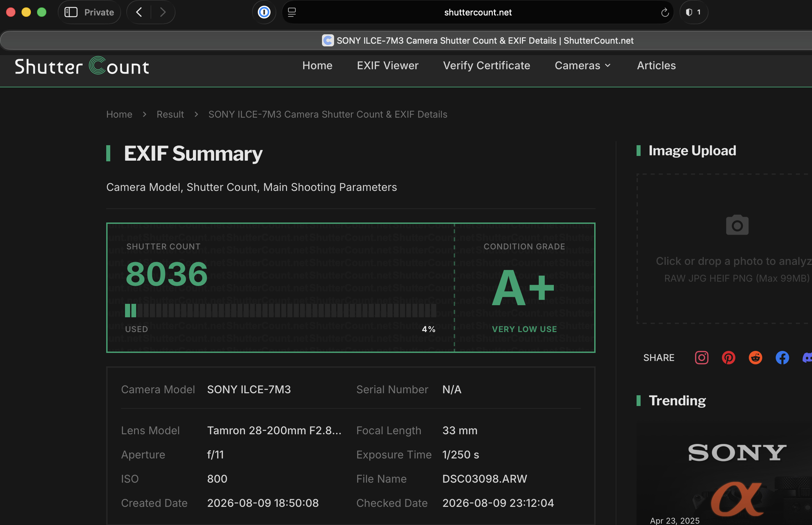812x525 pixels.
Task: Click the tab favicon for ShutterCount.net
Action: [328, 41]
